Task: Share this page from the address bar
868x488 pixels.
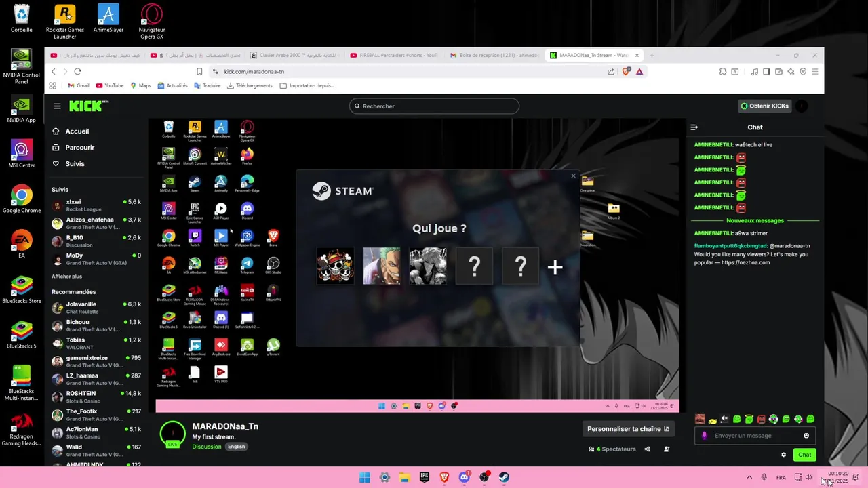Action: (x=611, y=71)
